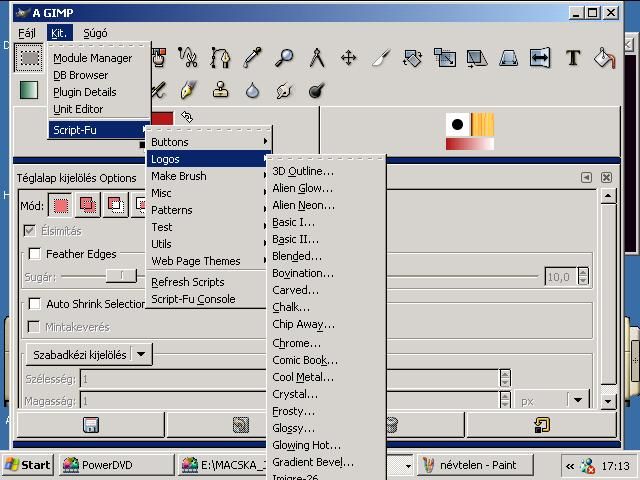Choose DB Browser menu entry
This screenshot has width=640, height=480.
pos(99,75)
